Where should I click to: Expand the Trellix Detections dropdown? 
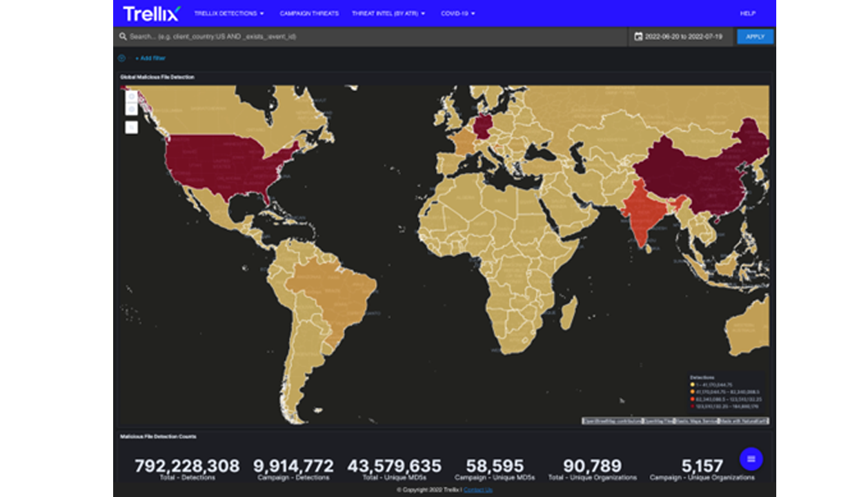(x=229, y=13)
